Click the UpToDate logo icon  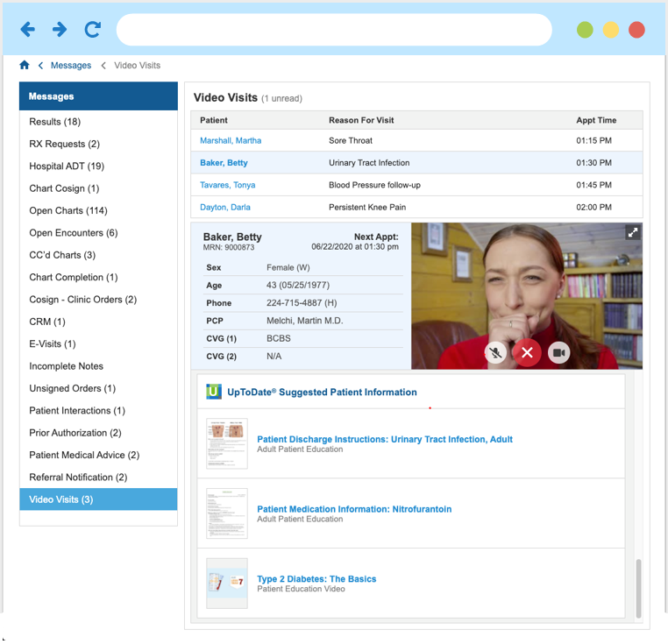tap(213, 392)
